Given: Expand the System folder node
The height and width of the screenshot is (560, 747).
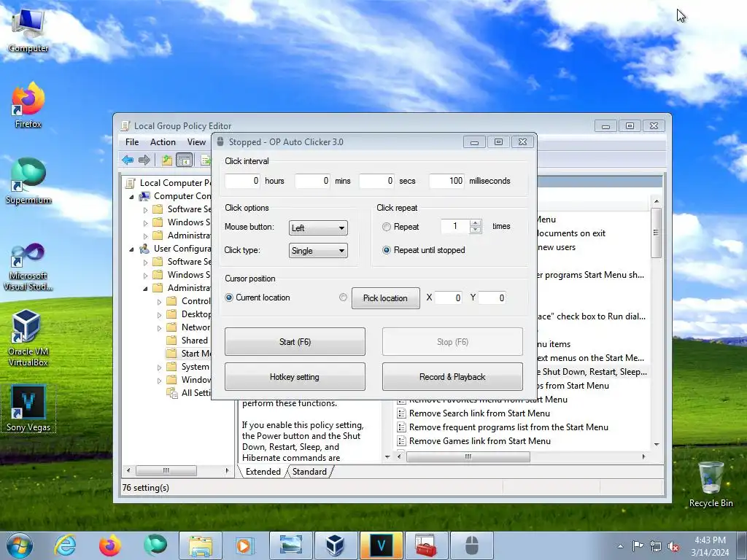Looking at the screenshot, I should 160,367.
